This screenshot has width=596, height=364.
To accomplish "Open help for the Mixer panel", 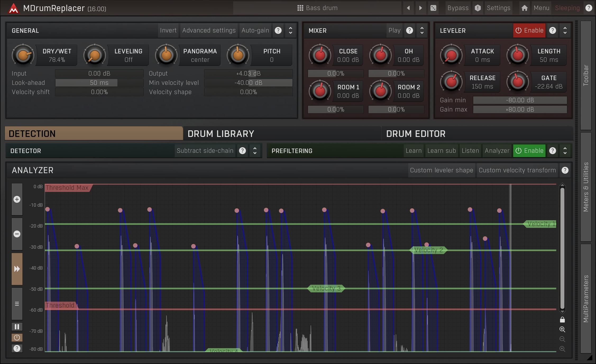I will pyautogui.click(x=409, y=30).
